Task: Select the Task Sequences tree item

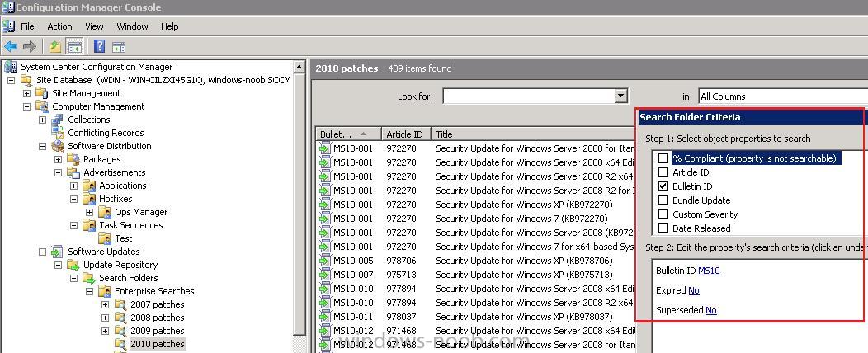Action: click(x=130, y=225)
